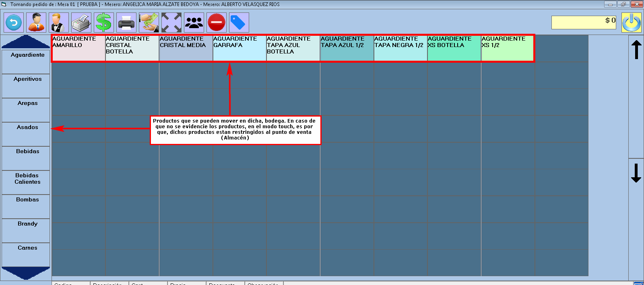The image size is (644, 285).
Task: Open the cash handover payment icon
Action: (x=149, y=23)
